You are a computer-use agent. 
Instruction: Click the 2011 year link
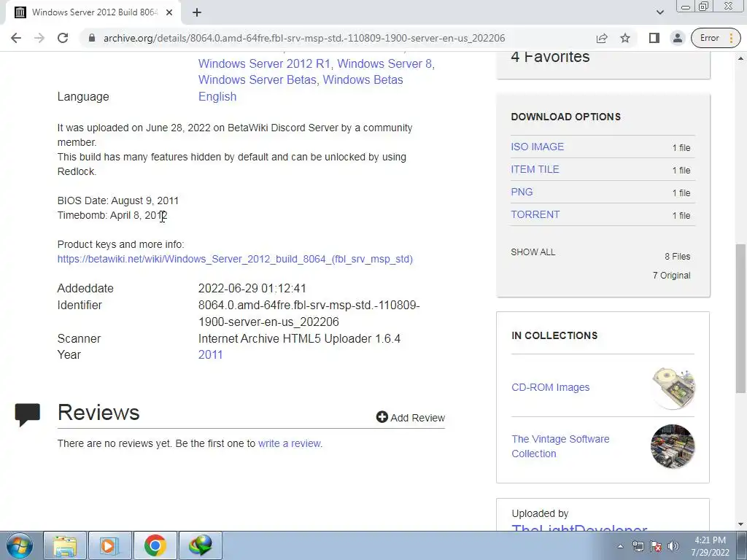coord(210,355)
